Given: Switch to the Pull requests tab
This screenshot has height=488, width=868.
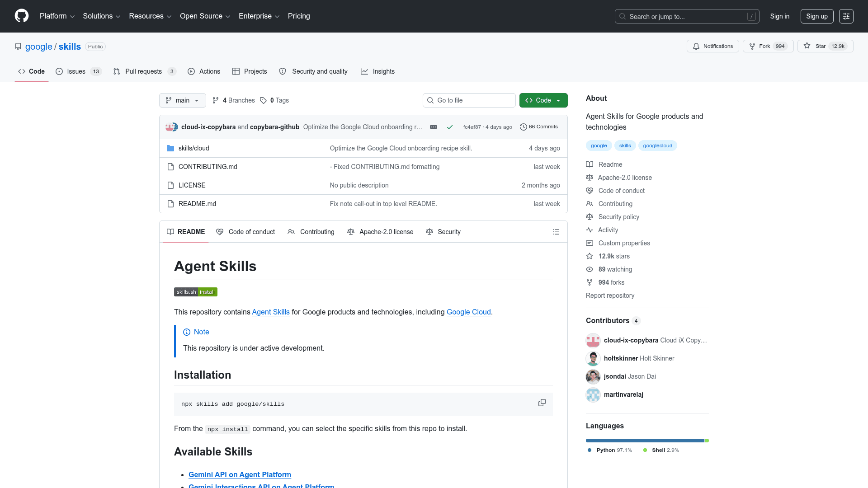Looking at the screenshot, I should coord(145,71).
